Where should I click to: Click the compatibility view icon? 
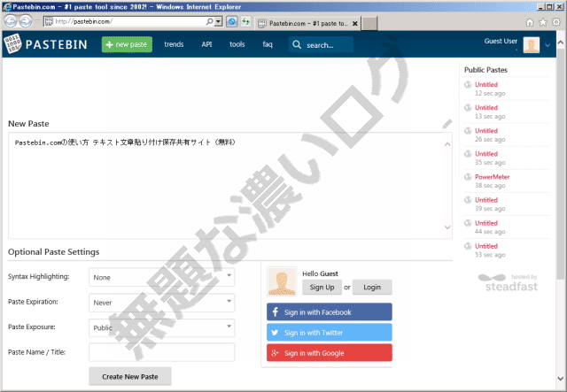pos(232,21)
